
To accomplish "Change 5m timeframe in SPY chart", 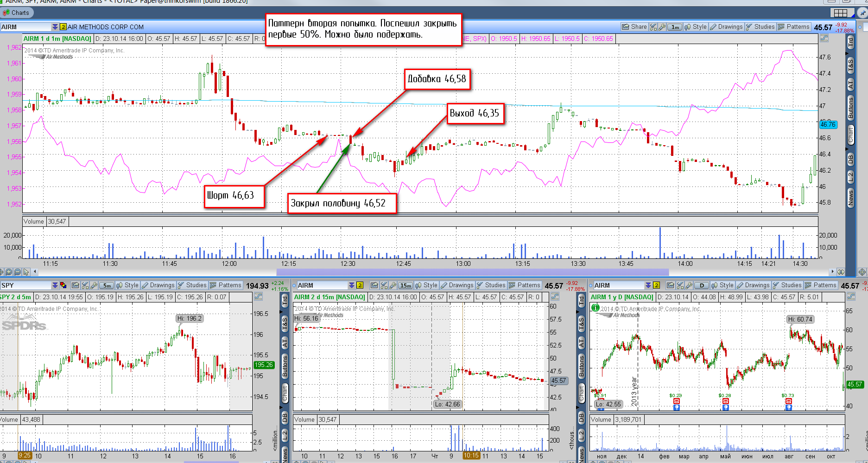I will tap(107, 285).
